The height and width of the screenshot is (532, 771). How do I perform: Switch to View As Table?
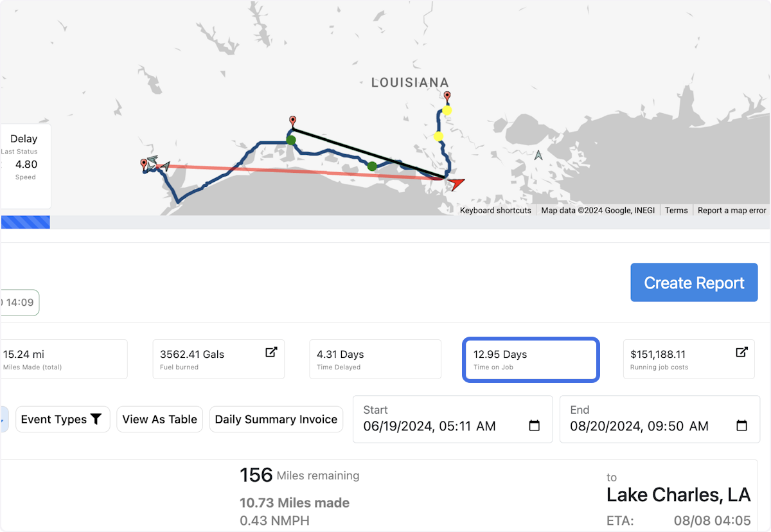point(160,420)
